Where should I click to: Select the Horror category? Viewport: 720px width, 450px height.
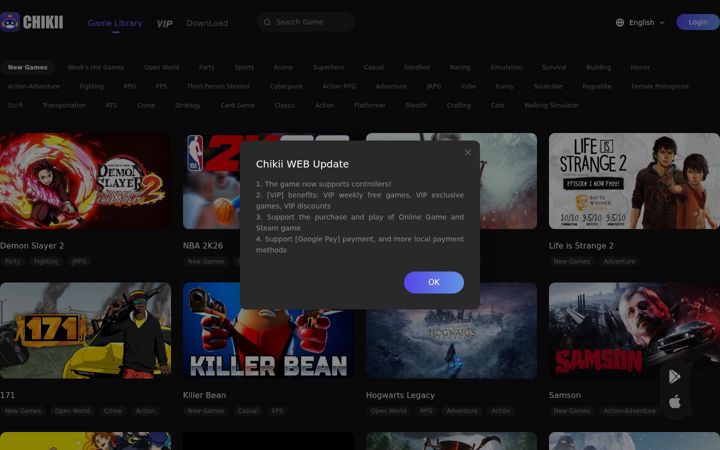640,68
